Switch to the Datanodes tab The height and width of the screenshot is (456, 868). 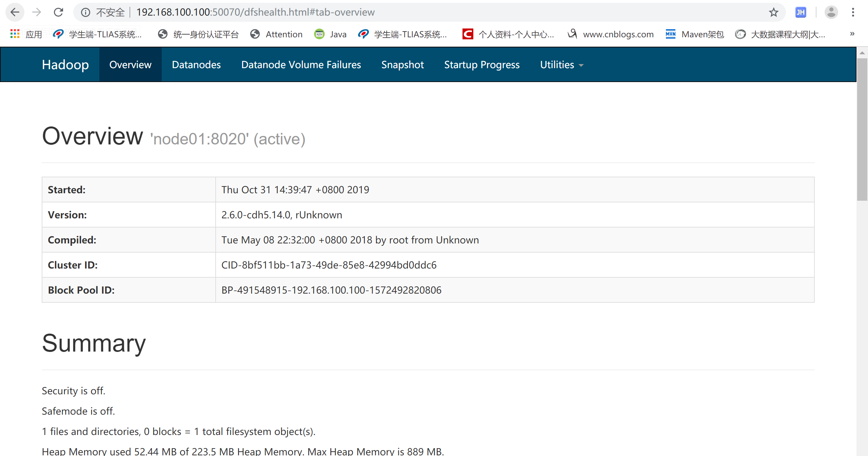196,64
